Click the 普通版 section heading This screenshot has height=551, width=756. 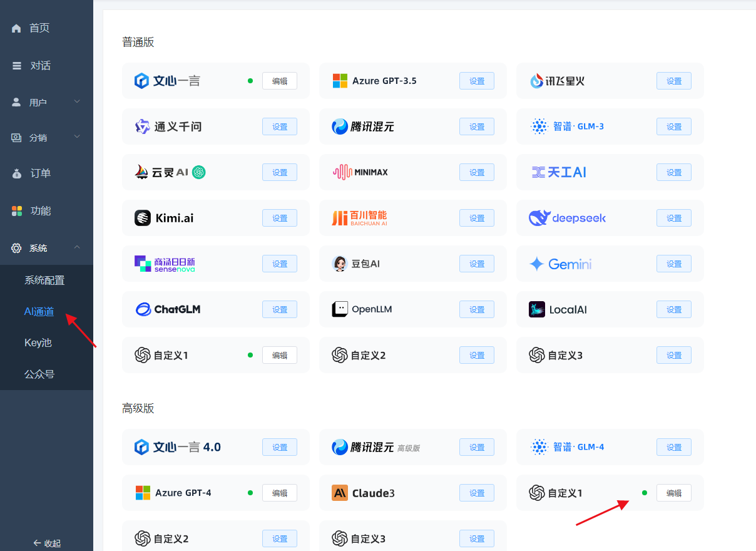coord(138,43)
